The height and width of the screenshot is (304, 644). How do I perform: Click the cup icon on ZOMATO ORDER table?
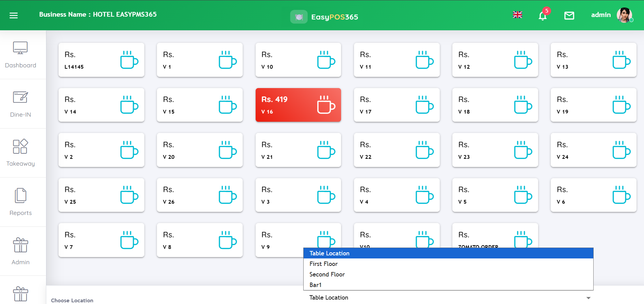click(523, 239)
